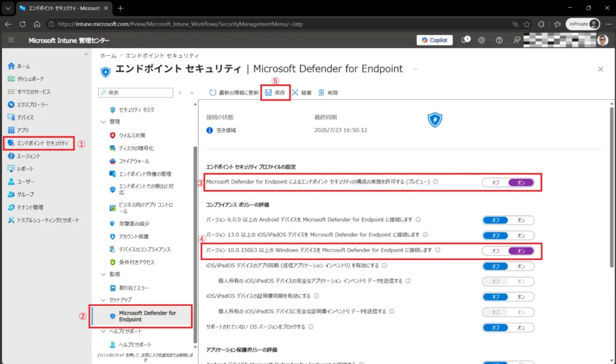Viewport: 616px width, 364px height.
Task: Toggle Windows 10.0.15063 devices connection switch
Action: coord(508,251)
